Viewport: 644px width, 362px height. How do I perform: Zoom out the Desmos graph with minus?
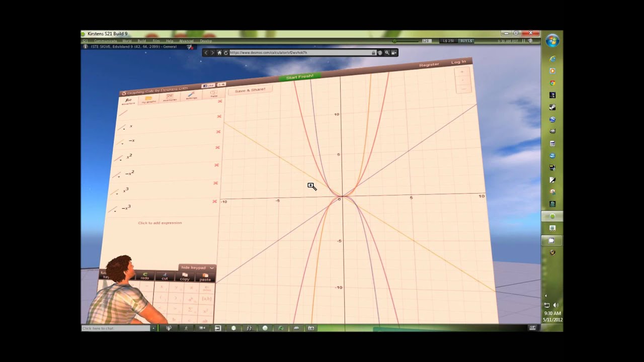[463, 88]
